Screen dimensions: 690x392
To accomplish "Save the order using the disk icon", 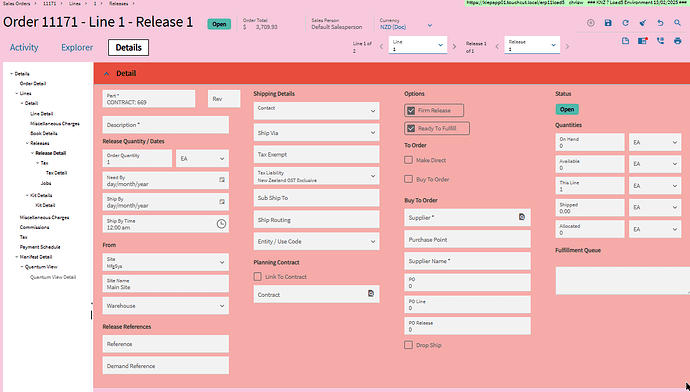I will 608,23.
